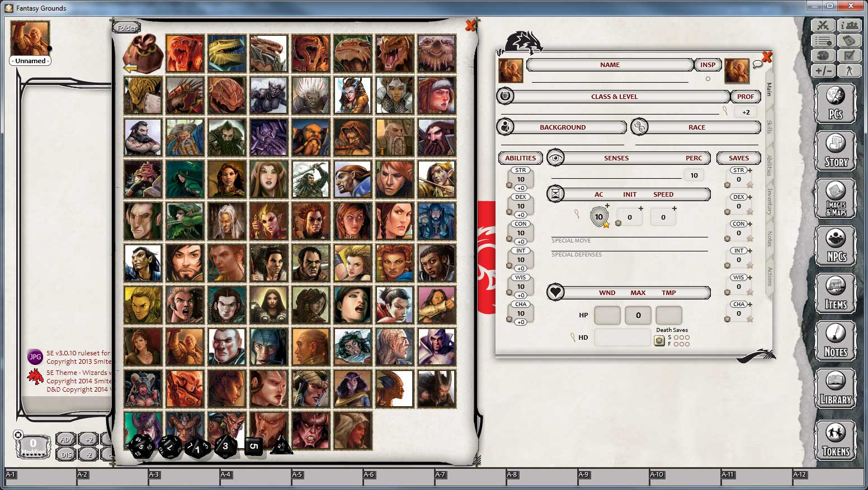Open the Party Sheet group icon

click(850, 25)
